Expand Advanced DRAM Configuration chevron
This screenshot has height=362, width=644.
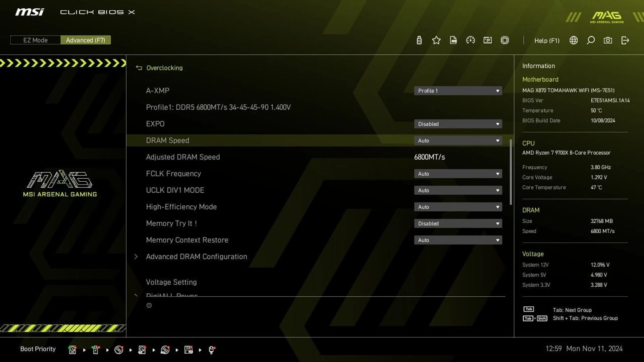pos(136,257)
